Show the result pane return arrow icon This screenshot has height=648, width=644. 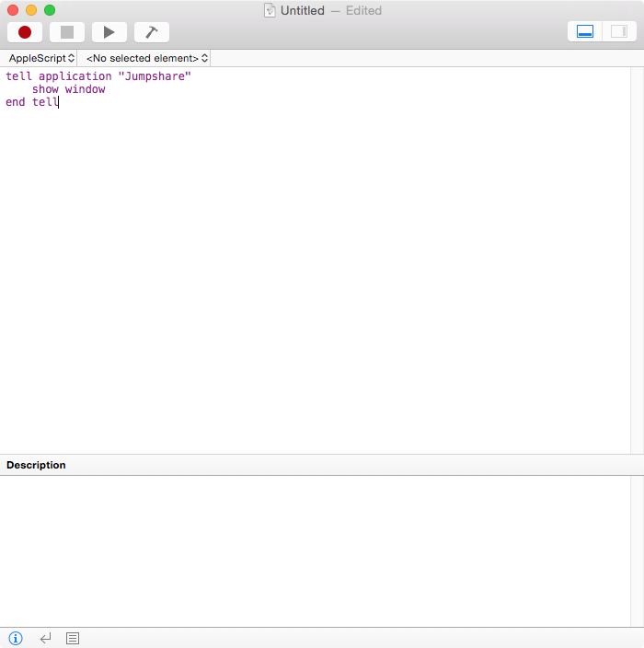pos(45,638)
